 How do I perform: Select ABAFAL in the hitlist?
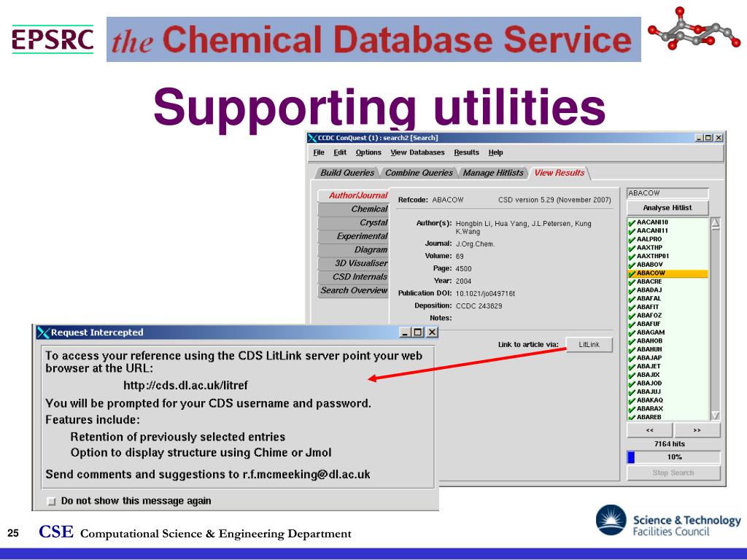(649, 298)
